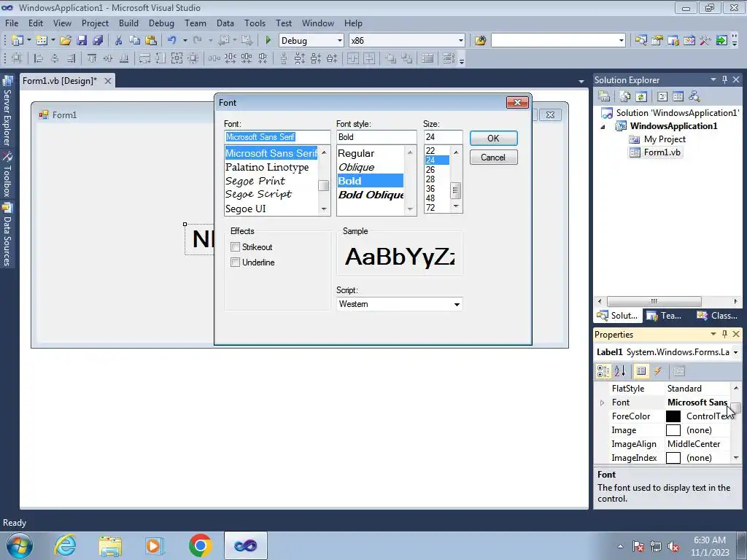Open the Toolbox side panel tab
This screenshot has width=747, height=560.
(7, 174)
